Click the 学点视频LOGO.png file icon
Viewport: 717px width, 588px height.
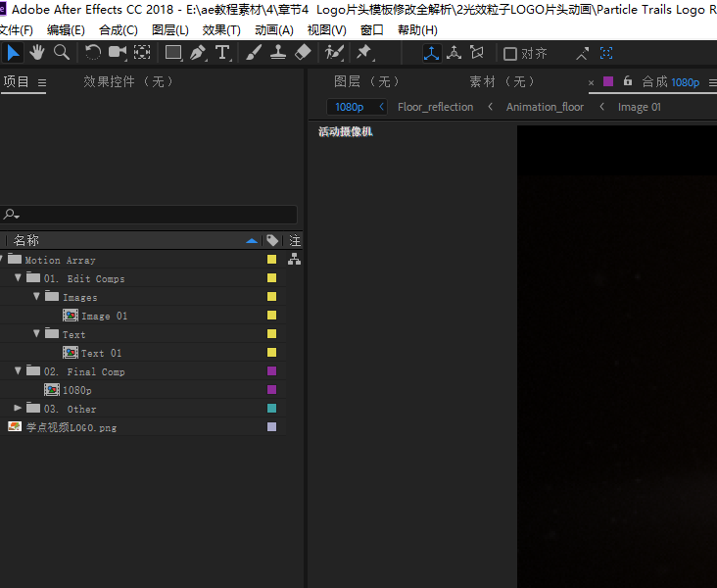point(15,427)
